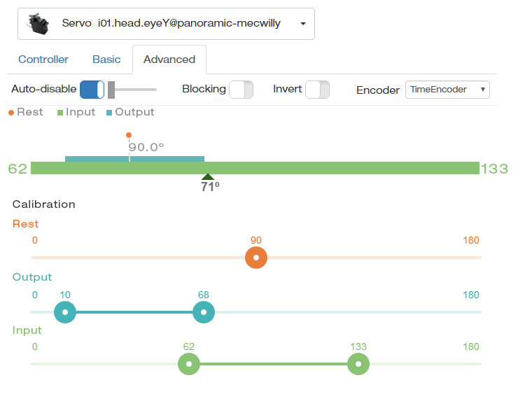Viewport: 525px width, 420px height.
Task: Switch to the Basic tab
Action: 106,59
